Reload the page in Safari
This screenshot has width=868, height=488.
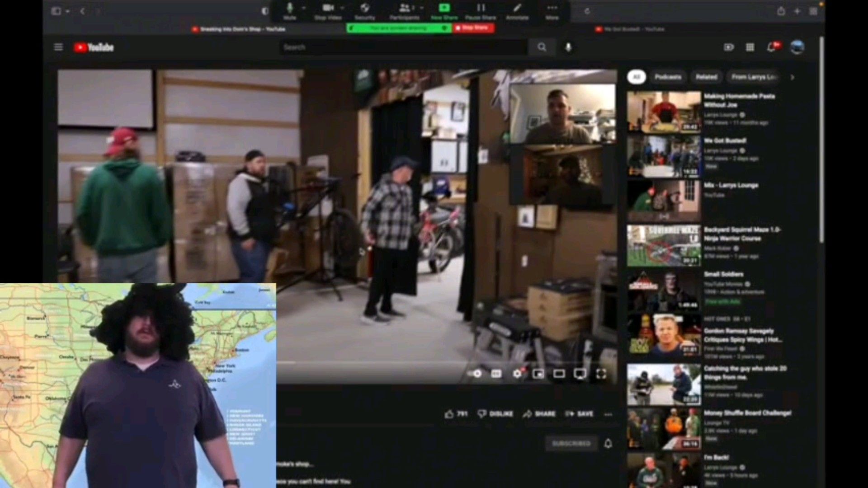[587, 11]
